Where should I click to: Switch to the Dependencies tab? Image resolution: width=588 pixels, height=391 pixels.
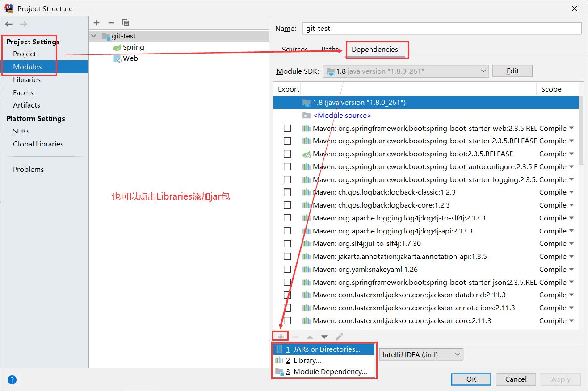tap(374, 50)
